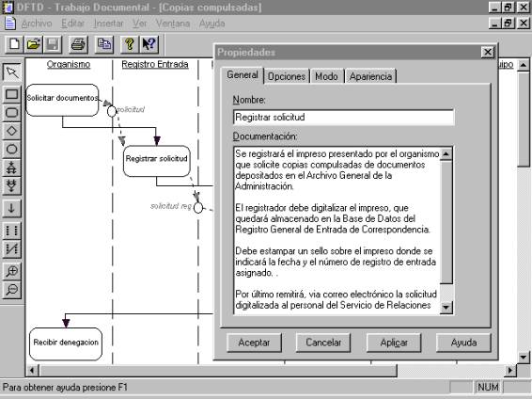Choose the circle shape tool
Screen dimensions: 532x399
pos(12,149)
